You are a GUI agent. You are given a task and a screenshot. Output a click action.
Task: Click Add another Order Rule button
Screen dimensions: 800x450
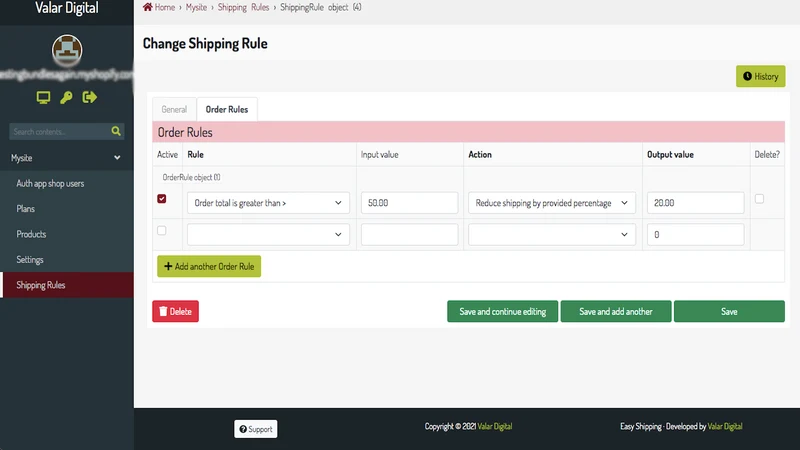[209, 266]
